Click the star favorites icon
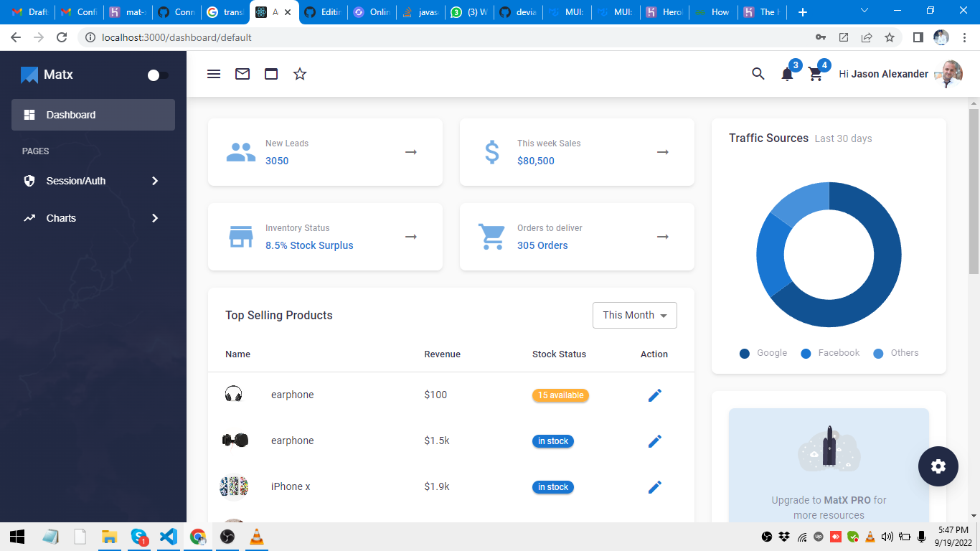 click(299, 73)
